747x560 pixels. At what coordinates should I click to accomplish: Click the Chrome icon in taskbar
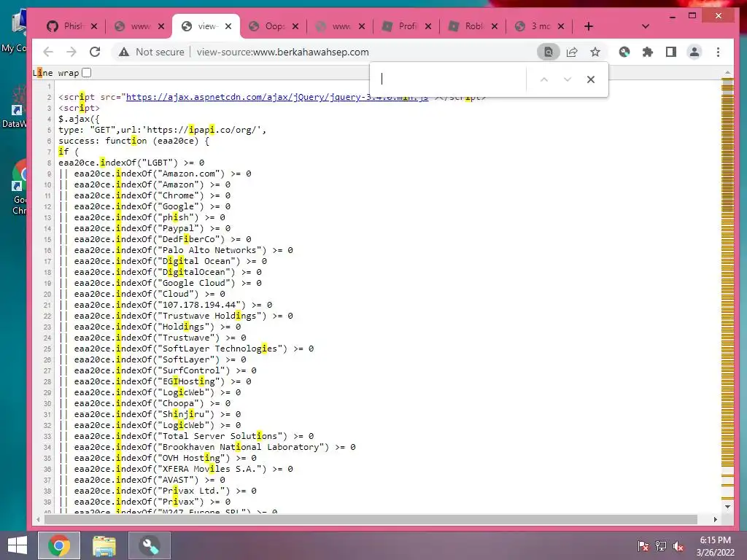[59, 545]
